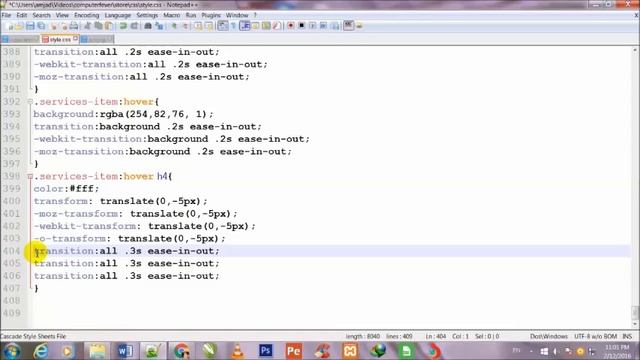Click the Zoom In toolbar icon
Image resolution: width=640 pixels, height=360 pixels.
[174, 26]
